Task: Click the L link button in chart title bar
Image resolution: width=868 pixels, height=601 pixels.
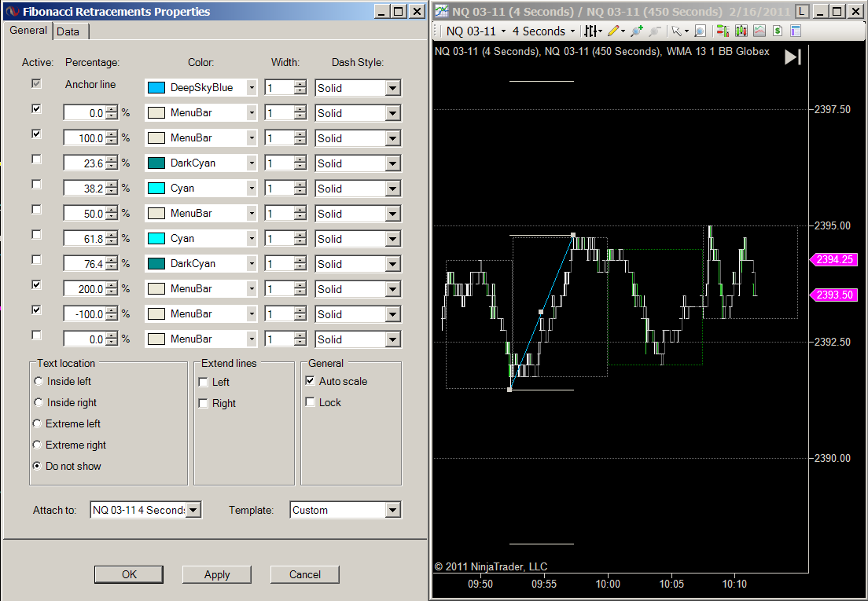Action: coord(801,12)
